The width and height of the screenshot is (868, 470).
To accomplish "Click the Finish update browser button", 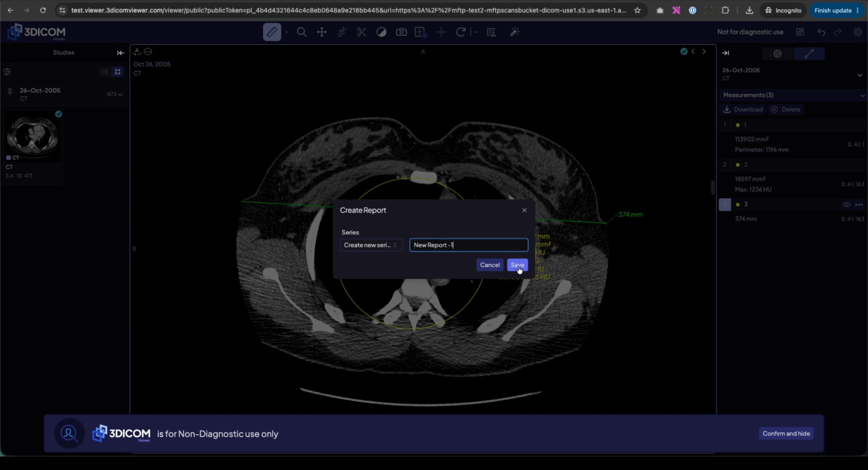I will (836, 10).
